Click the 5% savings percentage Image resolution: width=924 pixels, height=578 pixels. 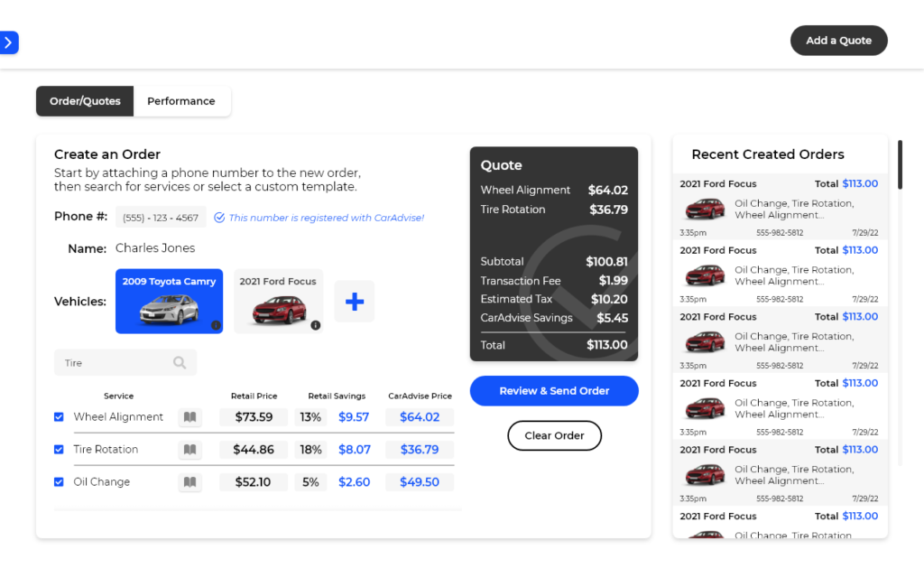pyautogui.click(x=310, y=482)
